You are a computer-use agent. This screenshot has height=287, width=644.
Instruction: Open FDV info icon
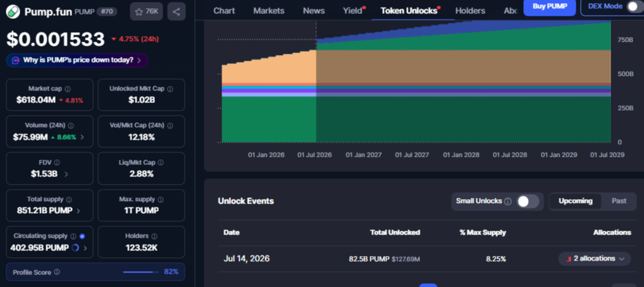57,162
